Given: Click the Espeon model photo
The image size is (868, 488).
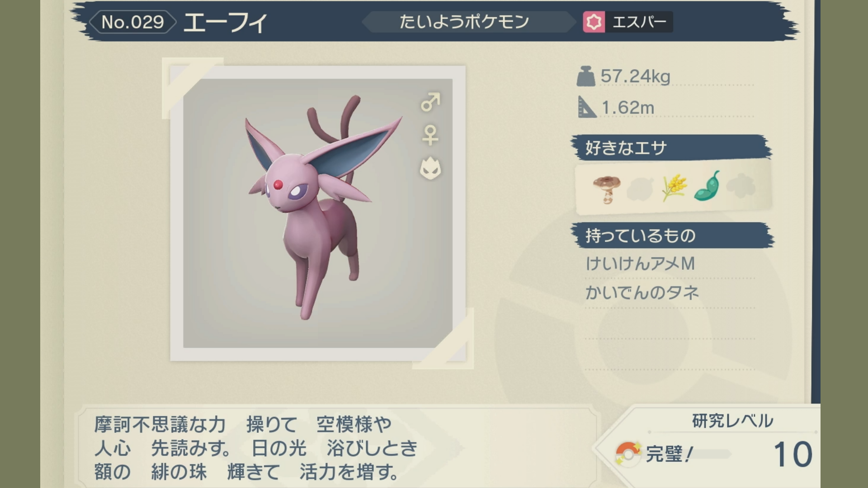Looking at the screenshot, I should click(318, 213).
